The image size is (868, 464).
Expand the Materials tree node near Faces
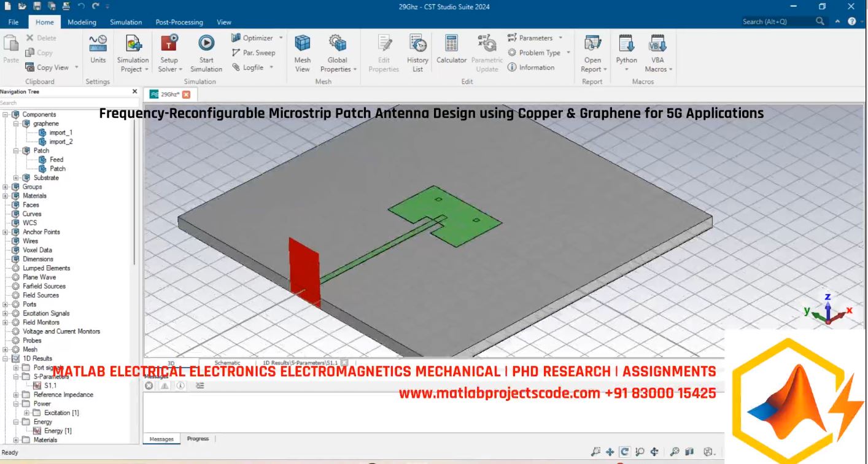coord(6,196)
